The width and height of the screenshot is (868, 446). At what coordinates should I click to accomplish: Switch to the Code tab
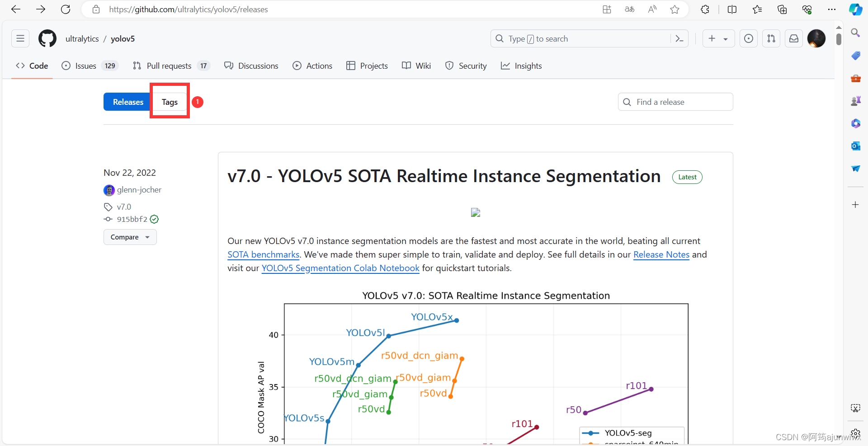click(32, 66)
